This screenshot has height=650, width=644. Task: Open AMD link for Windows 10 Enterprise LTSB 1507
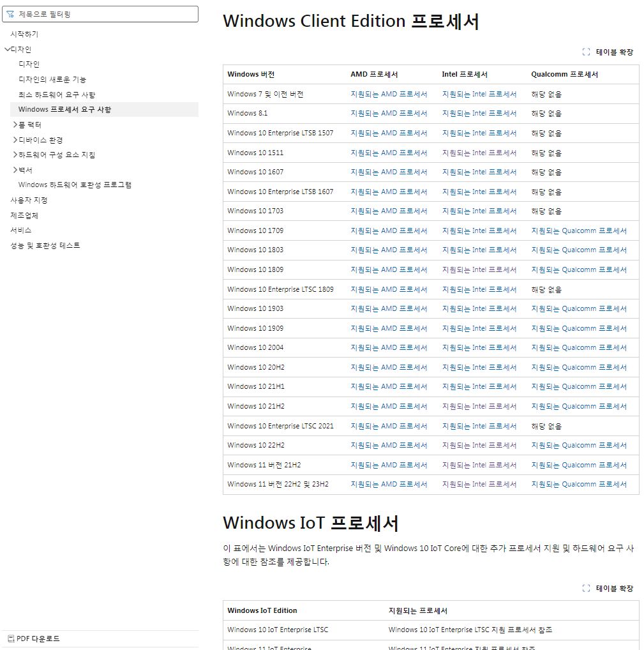pyautogui.click(x=389, y=133)
